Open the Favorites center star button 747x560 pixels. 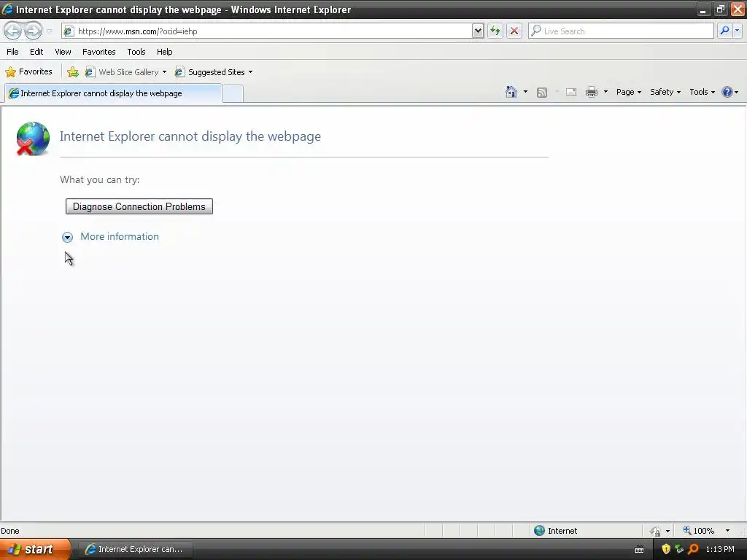[28, 72]
